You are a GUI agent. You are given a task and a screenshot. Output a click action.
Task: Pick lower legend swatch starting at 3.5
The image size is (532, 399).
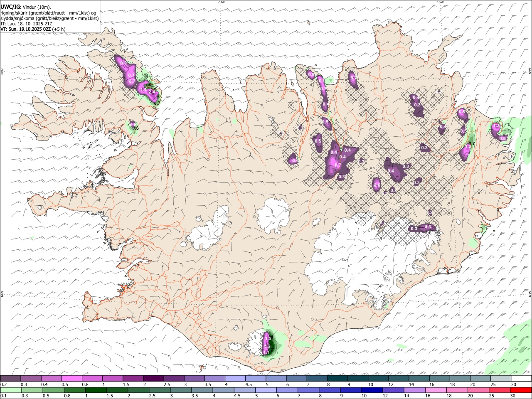tap(202, 390)
